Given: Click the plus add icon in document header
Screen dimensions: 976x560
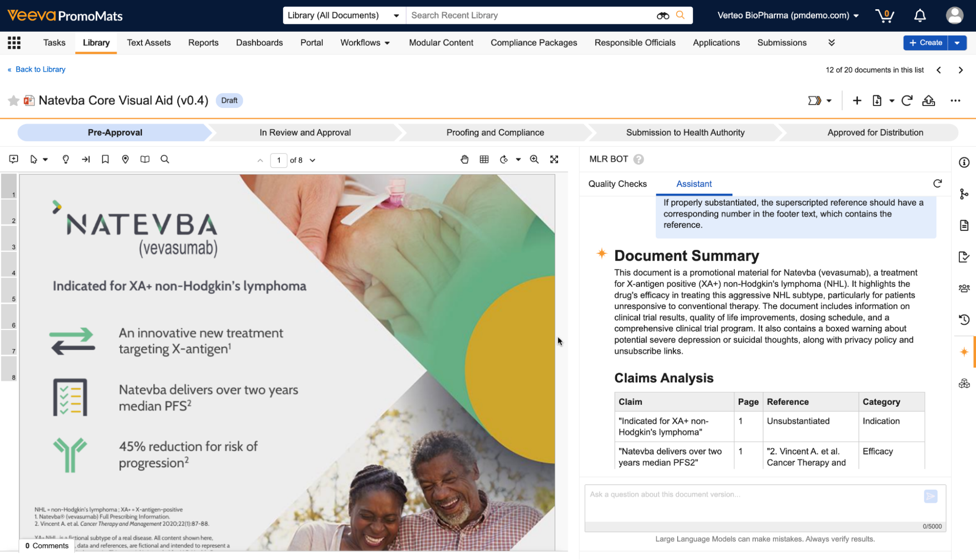Looking at the screenshot, I should (857, 101).
